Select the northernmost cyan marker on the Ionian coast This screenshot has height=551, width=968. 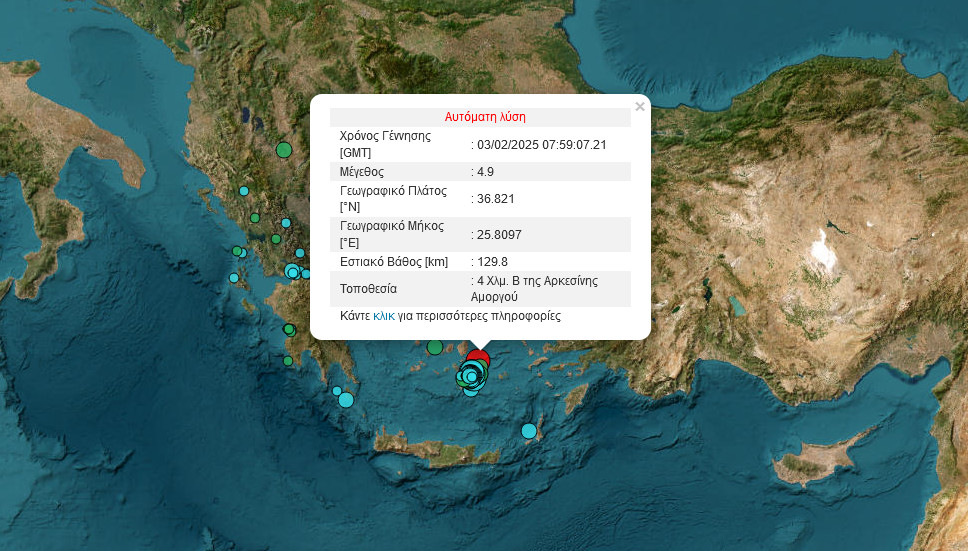click(x=243, y=190)
